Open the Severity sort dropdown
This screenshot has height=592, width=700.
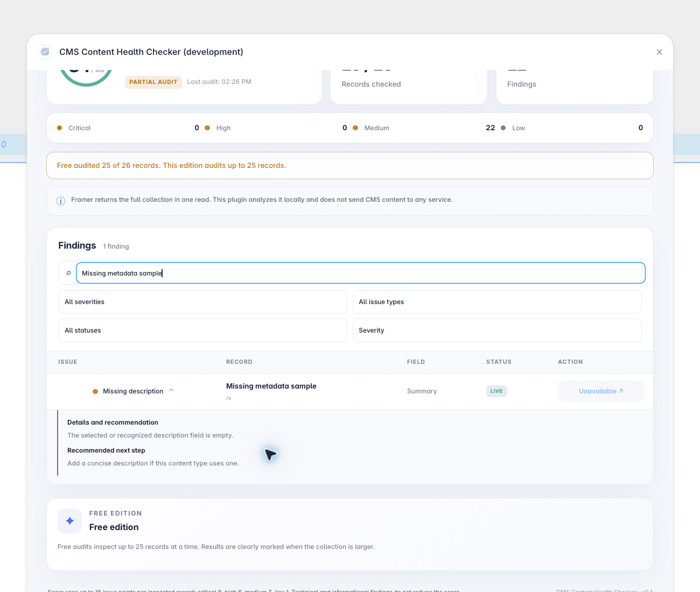pyautogui.click(x=497, y=330)
